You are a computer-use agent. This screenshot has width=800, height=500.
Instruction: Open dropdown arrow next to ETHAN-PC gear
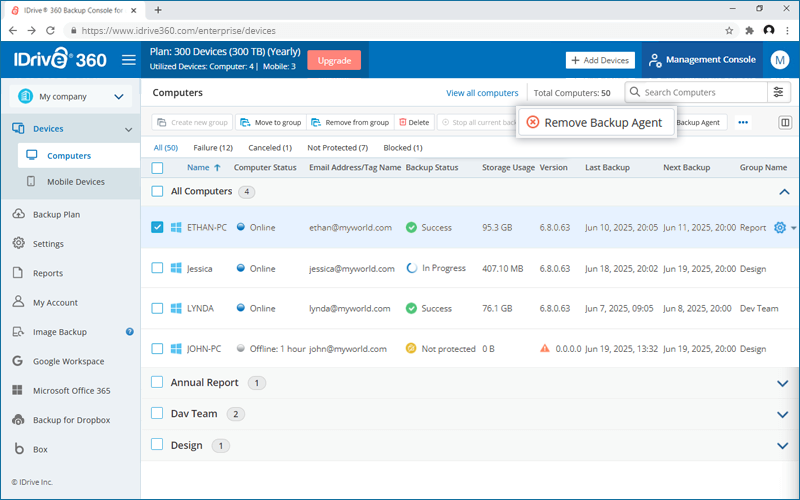793,228
